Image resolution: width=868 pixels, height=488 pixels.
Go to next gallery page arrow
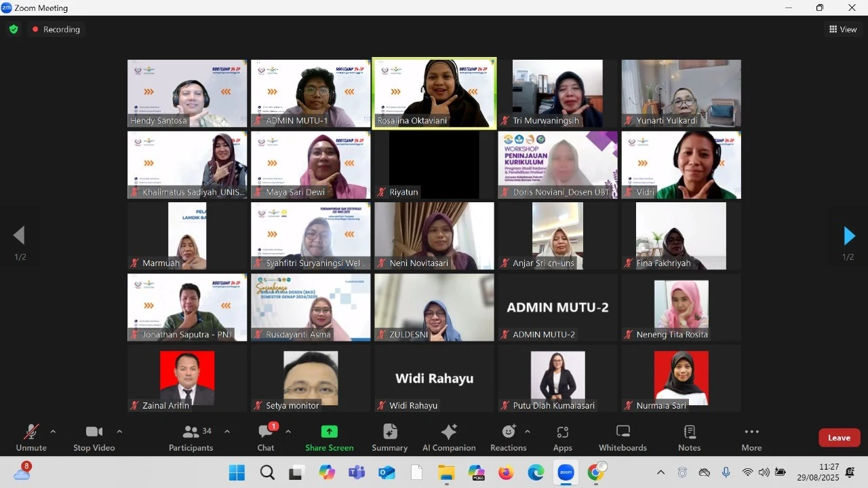848,236
